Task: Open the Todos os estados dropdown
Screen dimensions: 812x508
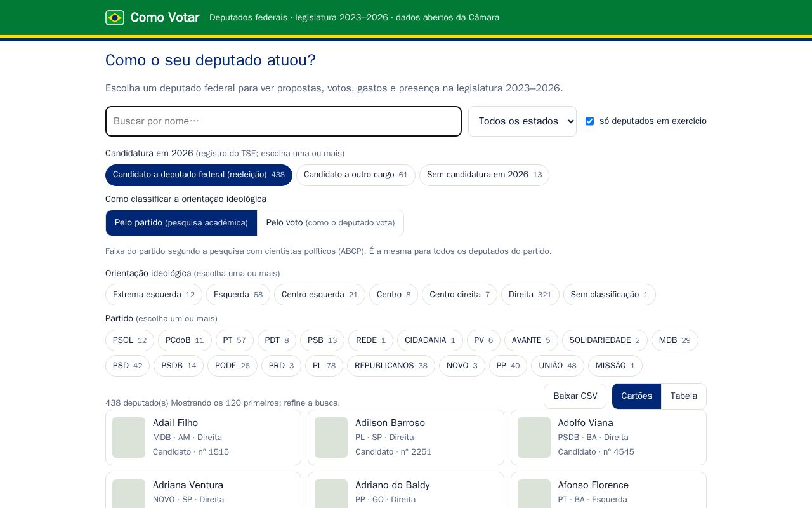Action: 522,121
